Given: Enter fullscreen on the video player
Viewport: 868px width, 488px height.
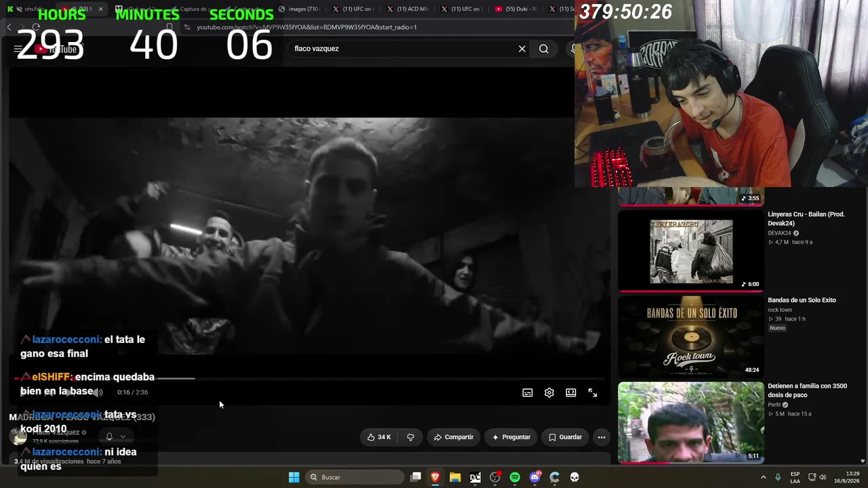Looking at the screenshot, I should [593, 392].
